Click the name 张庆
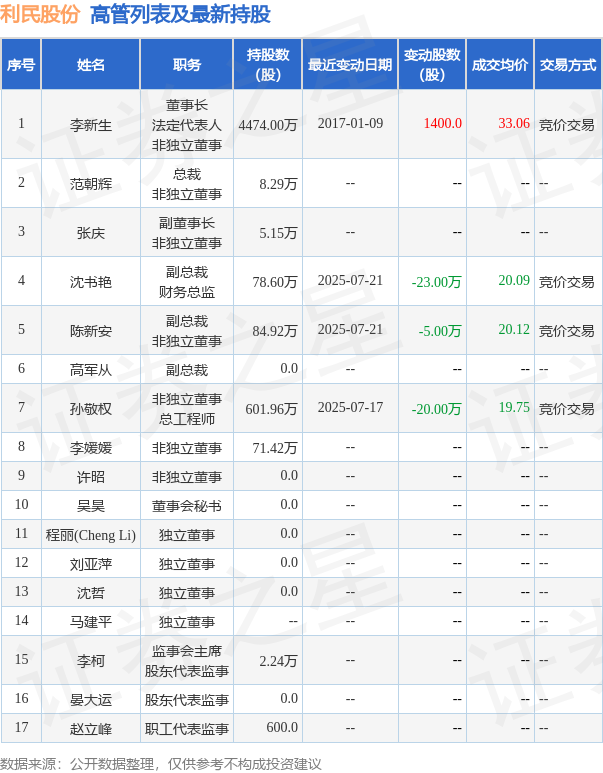This screenshot has height=773, width=603. tap(91, 233)
